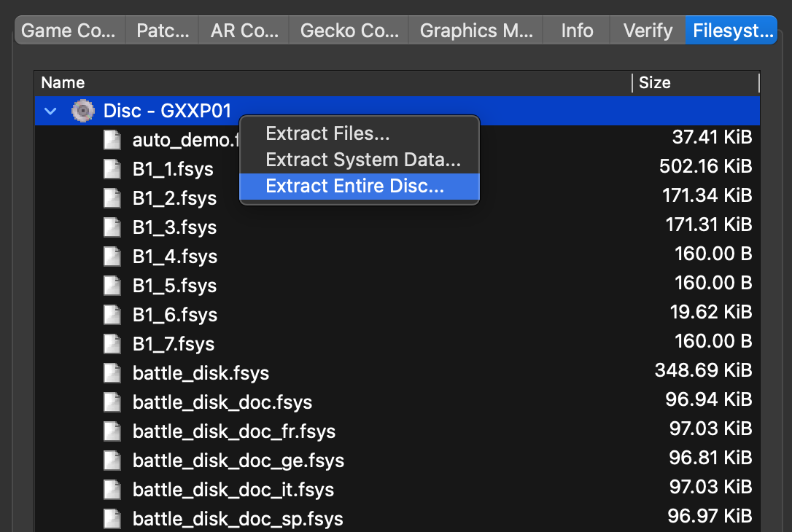792x532 pixels.
Task: Click the B1_4.fsys 160.00 B size
Action: 713,254
